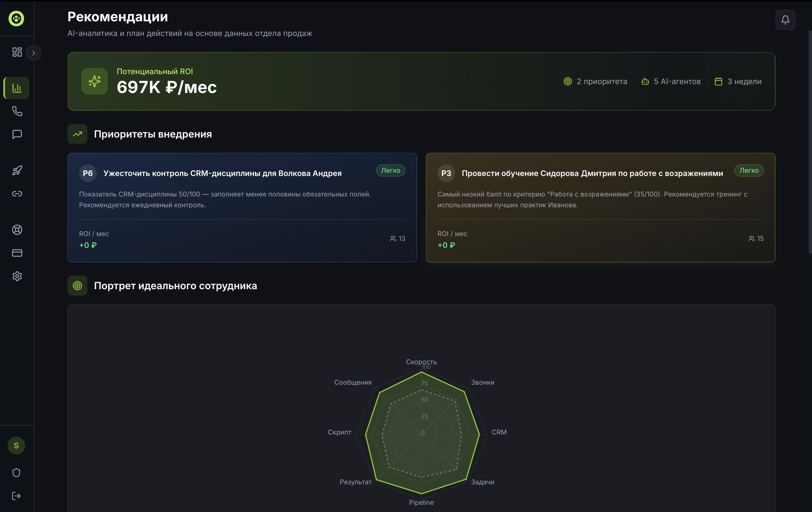
Task: Open the billing card icon in sidebar
Action: coord(17,253)
